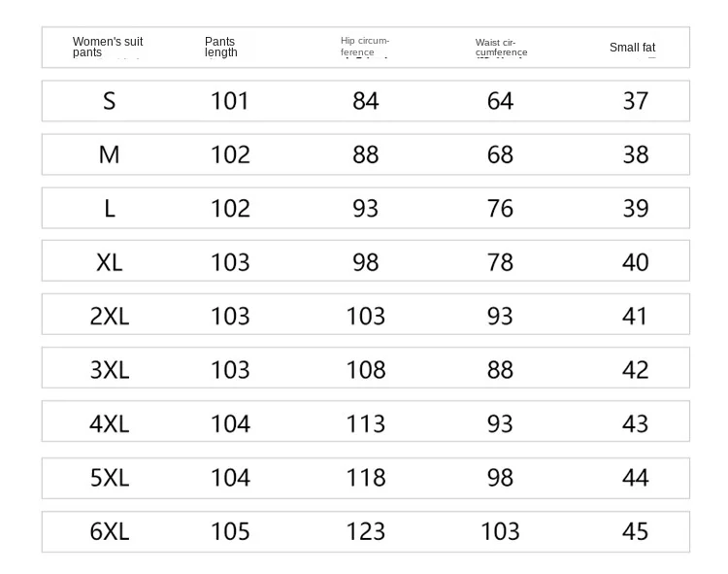The width and height of the screenshot is (728, 574).
Task: Click size S row label
Action: 109,101
